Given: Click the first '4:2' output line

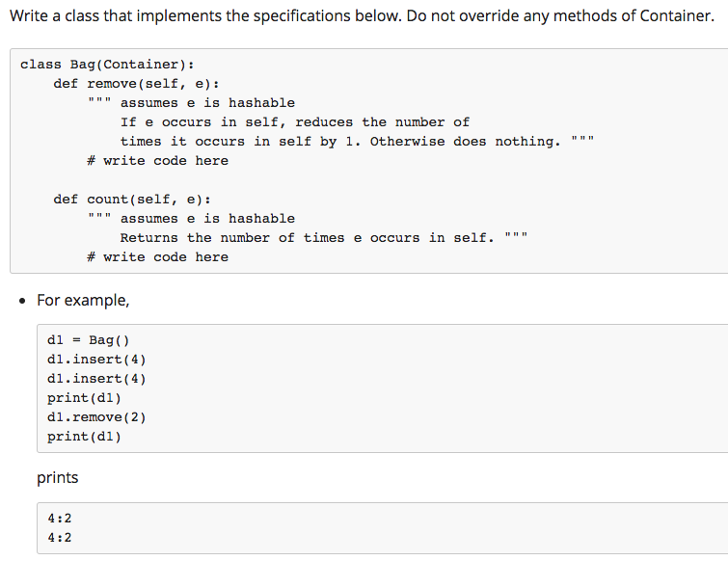Looking at the screenshot, I should click(59, 518).
